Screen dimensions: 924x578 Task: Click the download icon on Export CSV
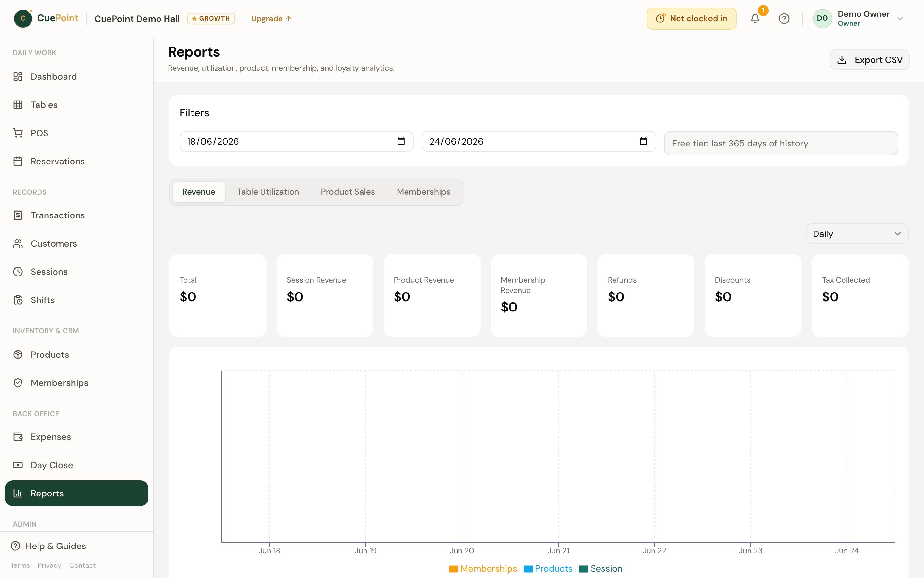842,60
